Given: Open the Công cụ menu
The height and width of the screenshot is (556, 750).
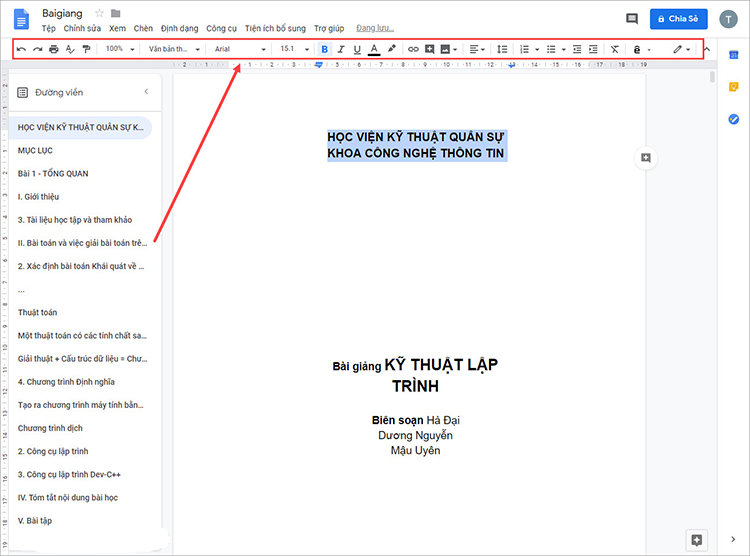Looking at the screenshot, I should [x=221, y=28].
